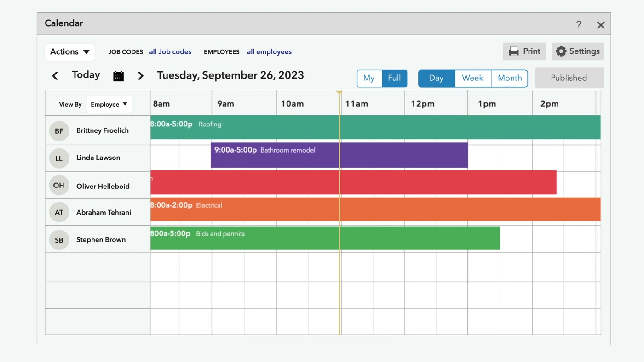Click the LL avatar for Linda Lawson
Image resolution: width=644 pixels, height=362 pixels.
click(x=59, y=158)
